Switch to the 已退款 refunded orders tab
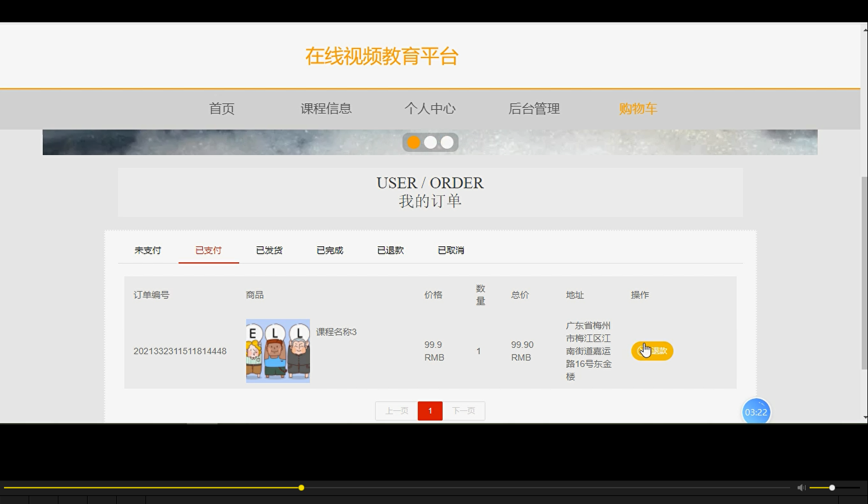The height and width of the screenshot is (504, 868). (x=390, y=250)
